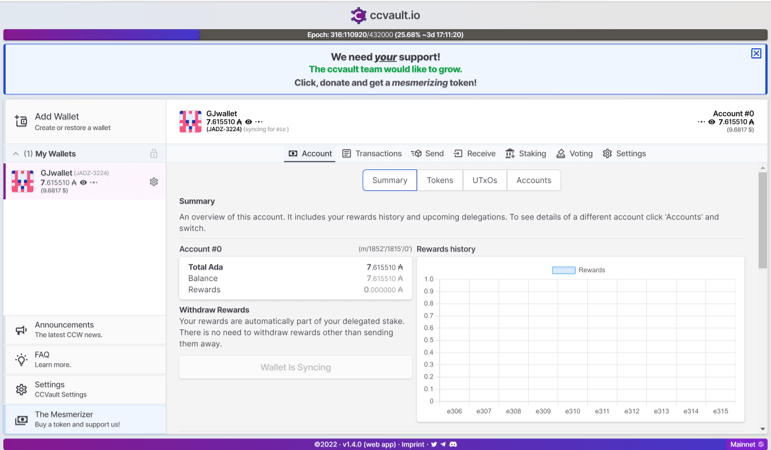Open the FAQ lightbulb item

(x=21, y=360)
